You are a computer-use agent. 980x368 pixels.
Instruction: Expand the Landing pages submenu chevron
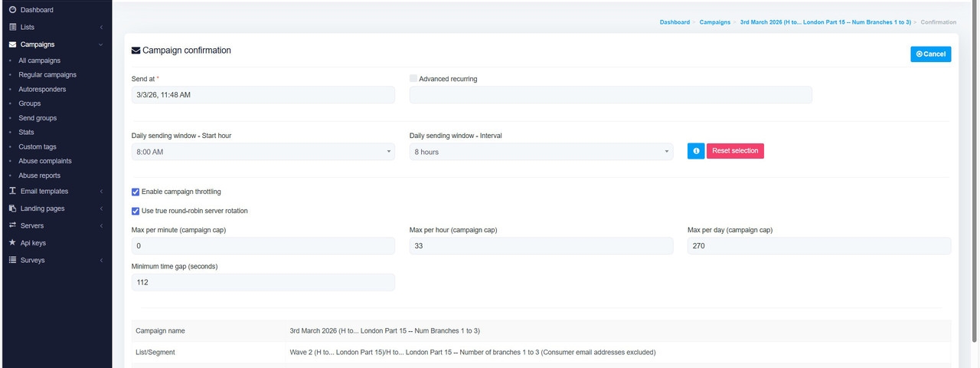click(x=101, y=209)
